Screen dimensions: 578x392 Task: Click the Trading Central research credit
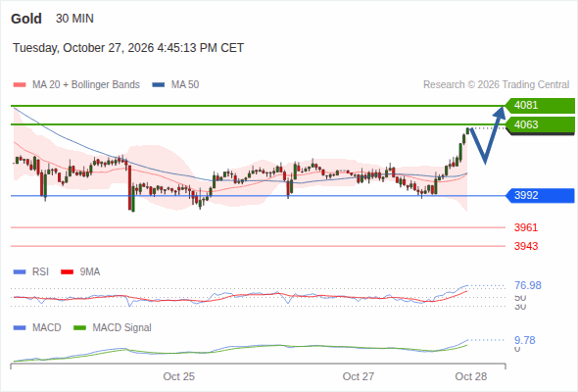tap(496, 85)
